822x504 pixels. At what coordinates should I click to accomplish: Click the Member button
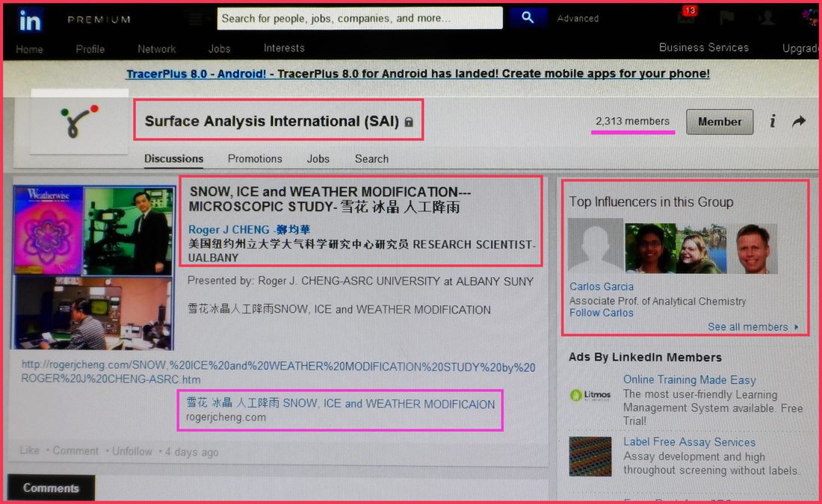coord(719,122)
